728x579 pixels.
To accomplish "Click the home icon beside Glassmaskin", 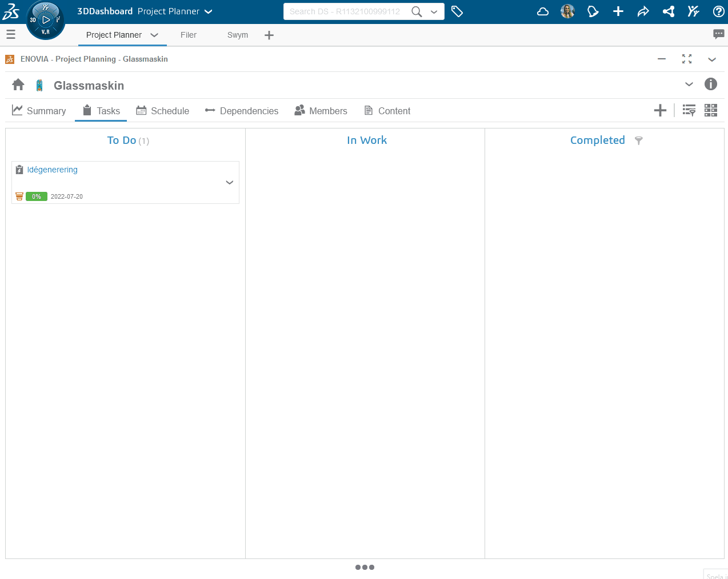I will 18,85.
